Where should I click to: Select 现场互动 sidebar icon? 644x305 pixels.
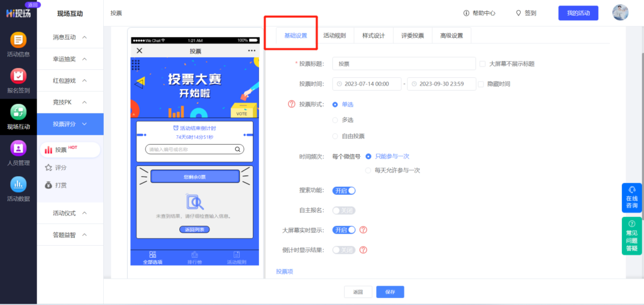(18, 117)
